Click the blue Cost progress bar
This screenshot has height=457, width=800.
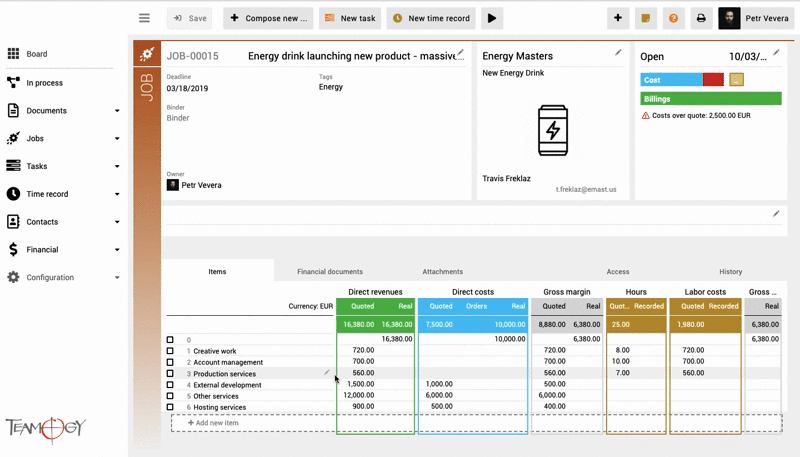tap(671, 80)
